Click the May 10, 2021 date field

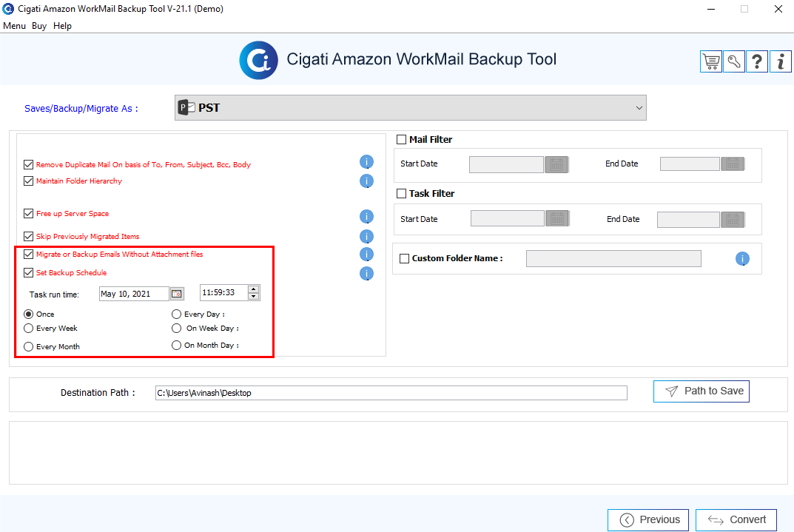[134, 294]
